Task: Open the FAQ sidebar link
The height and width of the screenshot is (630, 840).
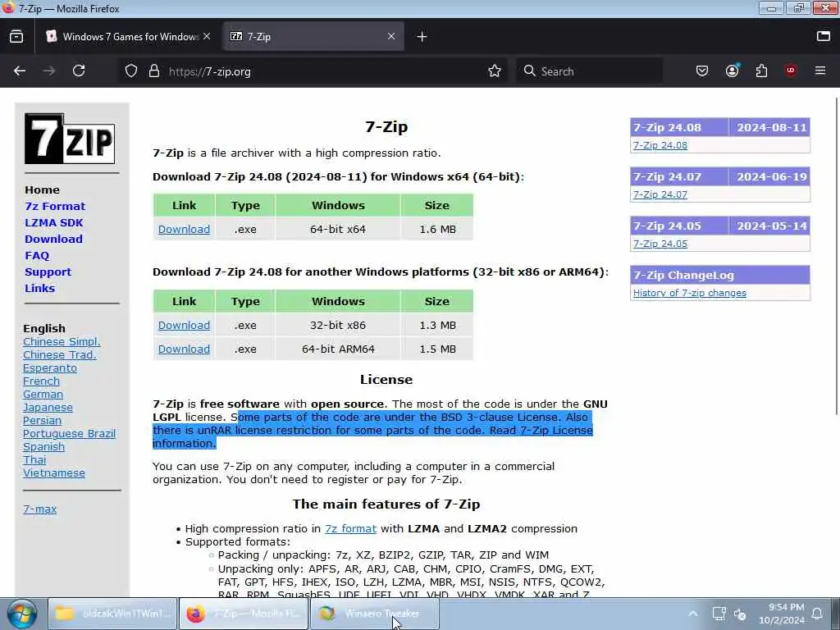Action: 37,256
